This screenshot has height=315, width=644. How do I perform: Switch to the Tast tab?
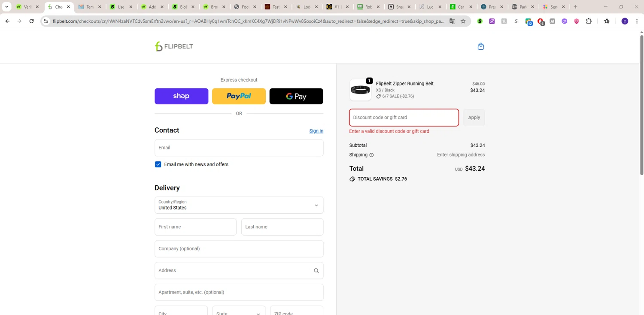(x=276, y=7)
